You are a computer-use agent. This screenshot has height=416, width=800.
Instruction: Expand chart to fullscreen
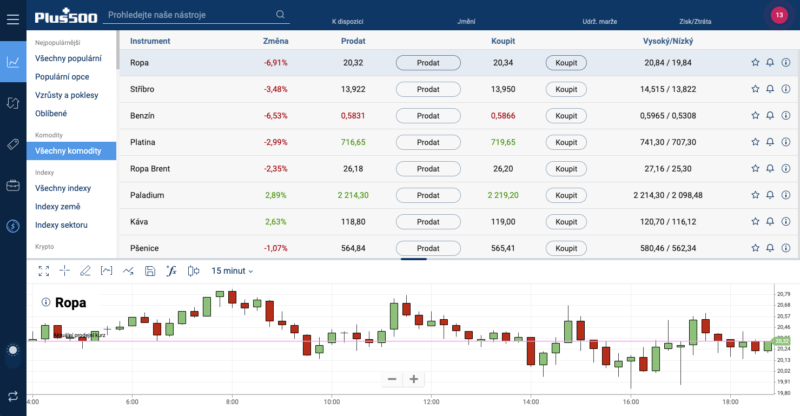click(x=43, y=270)
